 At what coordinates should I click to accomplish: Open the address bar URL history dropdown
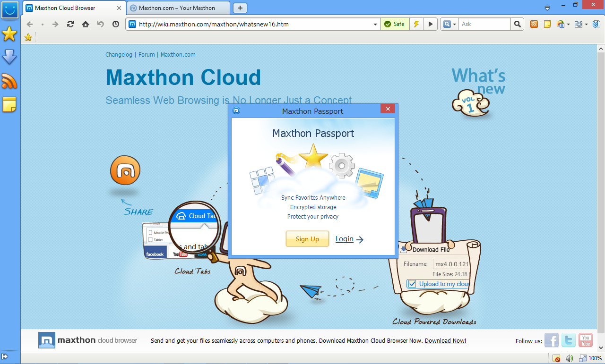pos(376,24)
